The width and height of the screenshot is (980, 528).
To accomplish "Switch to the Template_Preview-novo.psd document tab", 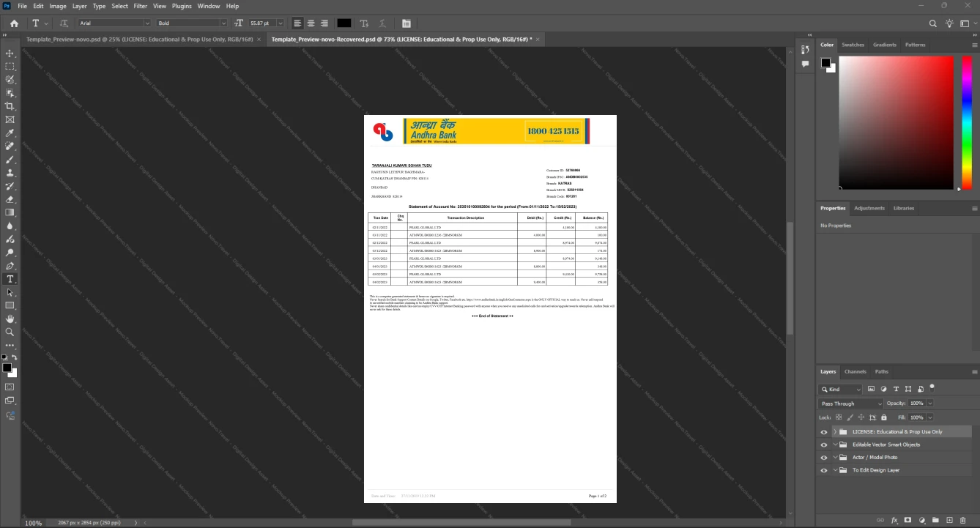I will click(x=139, y=39).
